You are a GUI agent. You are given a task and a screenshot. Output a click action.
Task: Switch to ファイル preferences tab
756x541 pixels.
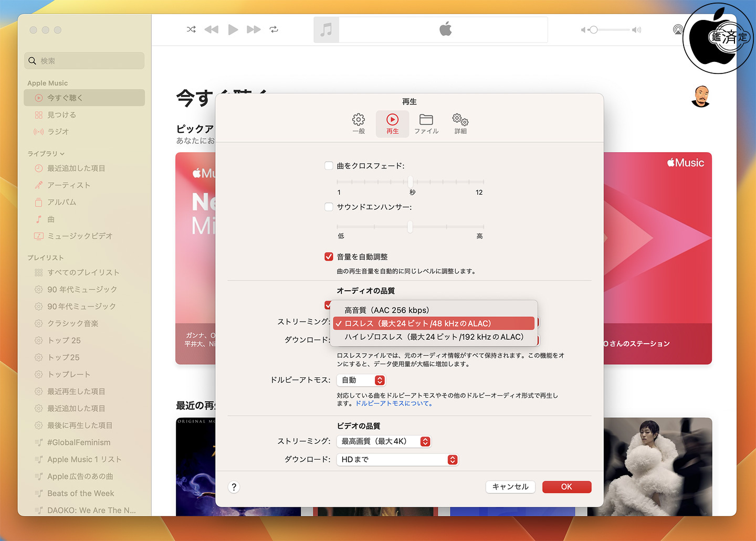pyautogui.click(x=426, y=124)
